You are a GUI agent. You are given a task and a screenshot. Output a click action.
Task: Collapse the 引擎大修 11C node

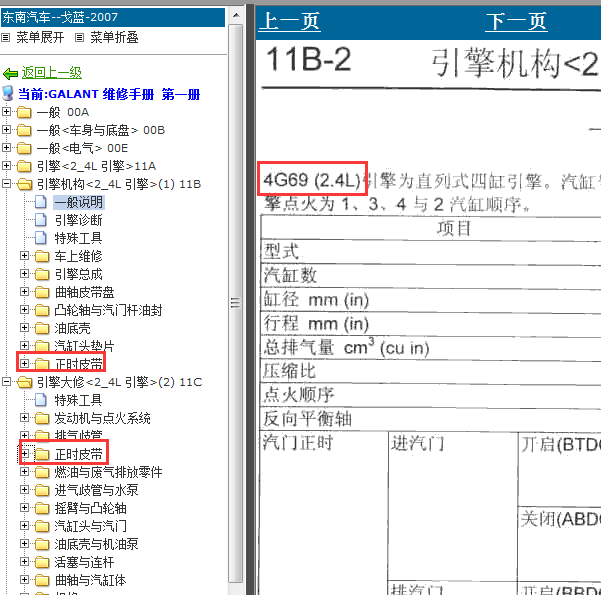tap(6, 381)
